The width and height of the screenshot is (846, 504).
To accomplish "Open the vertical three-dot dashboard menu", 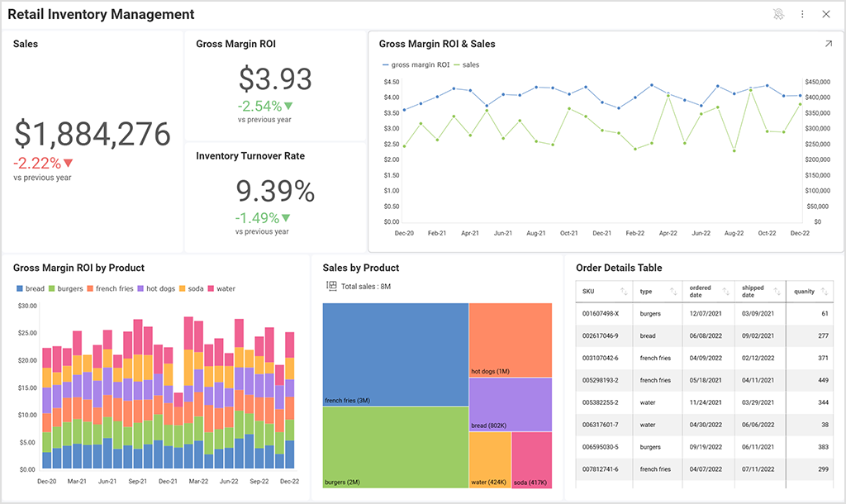I will pos(802,15).
